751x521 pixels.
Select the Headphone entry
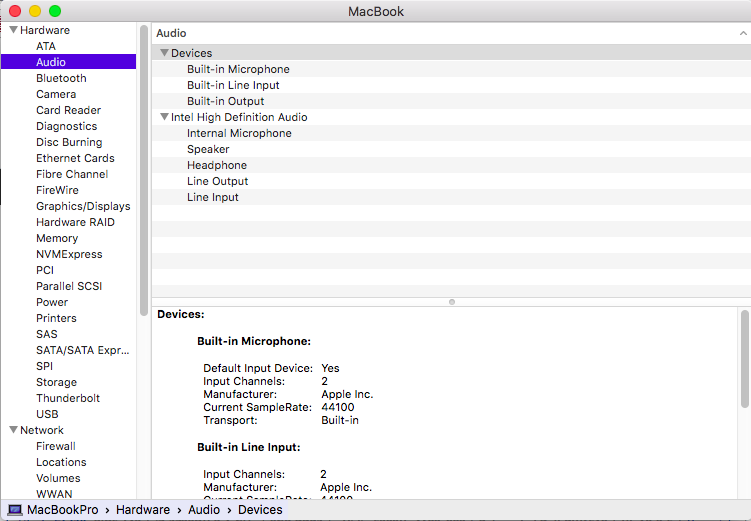[x=217, y=165]
